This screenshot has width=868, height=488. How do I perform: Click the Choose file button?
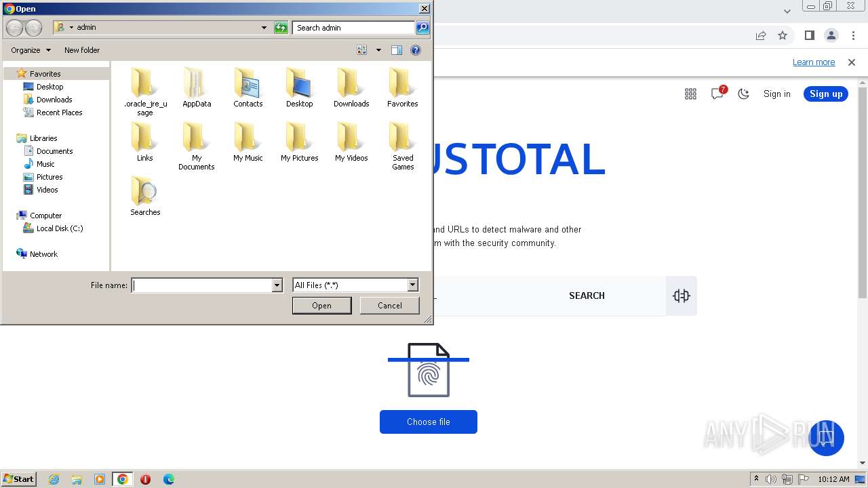(x=429, y=422)
